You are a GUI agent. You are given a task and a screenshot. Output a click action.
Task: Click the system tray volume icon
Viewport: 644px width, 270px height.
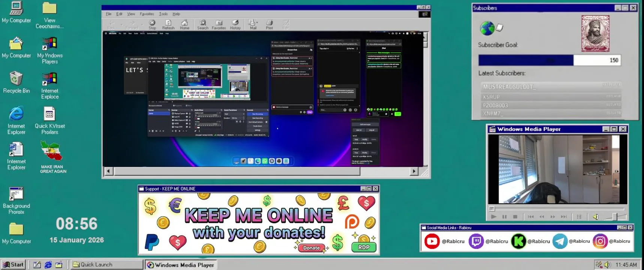[607, 265]
